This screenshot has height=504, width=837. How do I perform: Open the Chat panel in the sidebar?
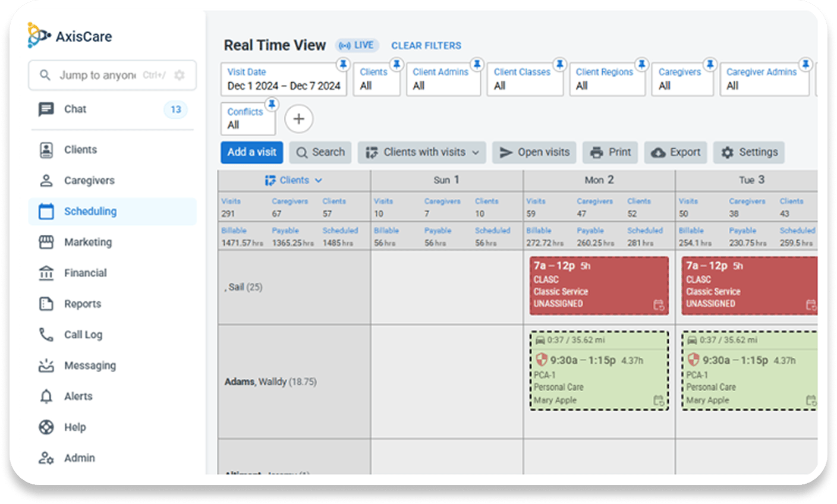click(x=74, y=109)
